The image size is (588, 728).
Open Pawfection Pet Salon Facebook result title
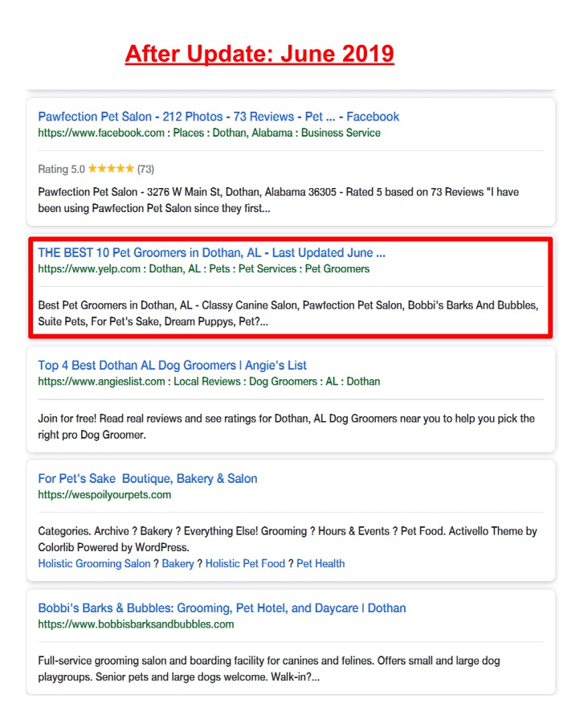point(218,117)
